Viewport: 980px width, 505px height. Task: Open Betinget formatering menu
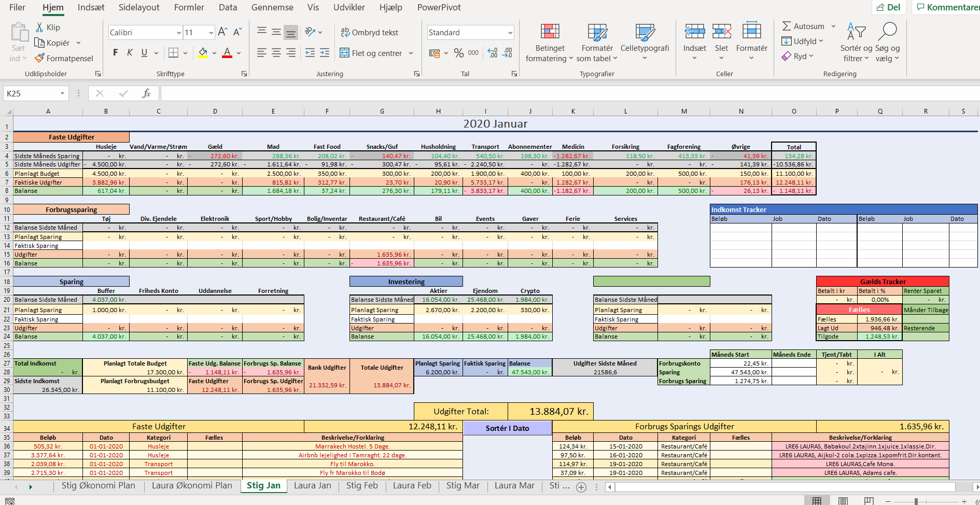550,43
